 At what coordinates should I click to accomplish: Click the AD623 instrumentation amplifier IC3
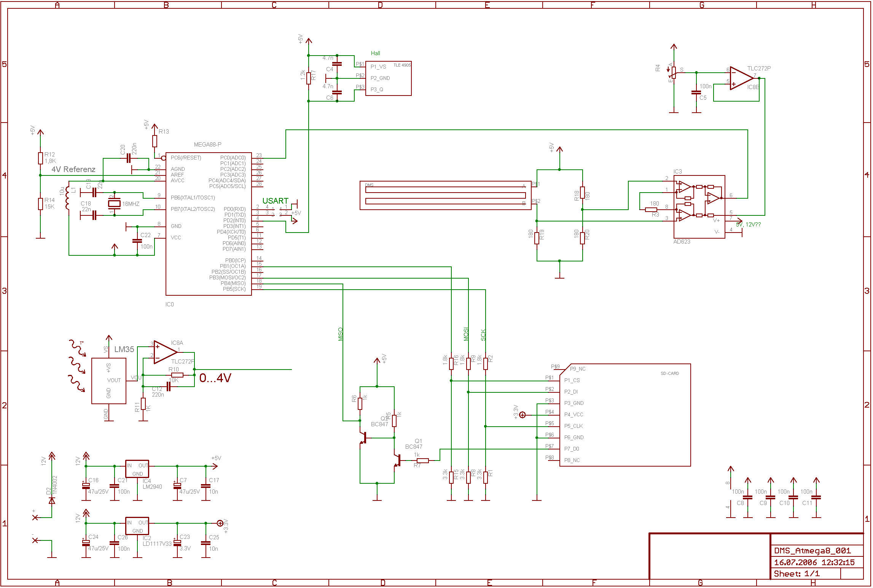click(x=699, y=207)
